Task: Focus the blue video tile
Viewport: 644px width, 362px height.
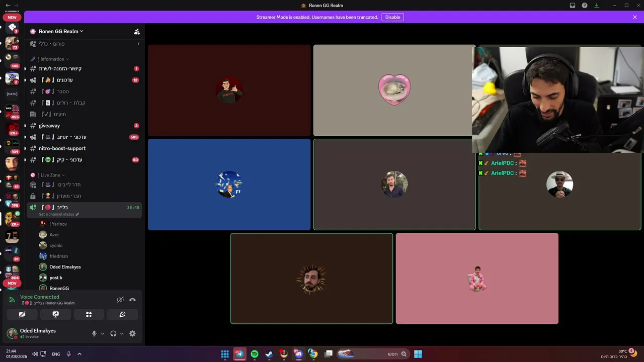Action: point(229,185)
